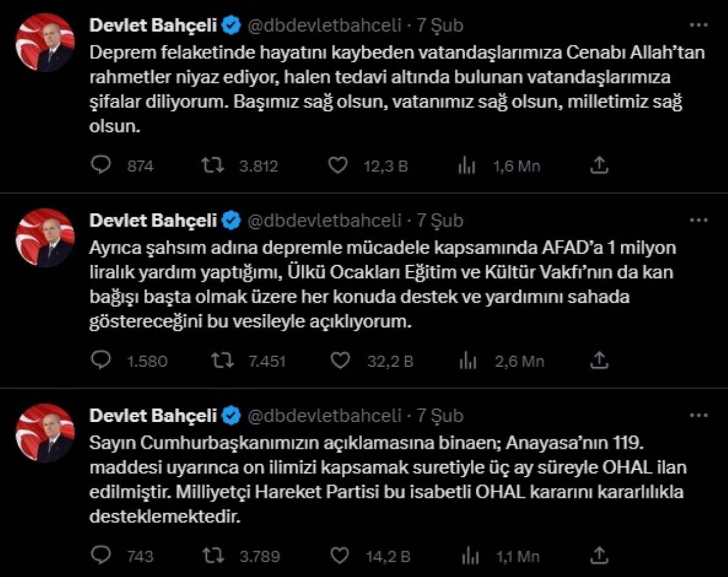The height and width of the screenshot is (577, 728).
Task: Share the AFAD donation tweet
Action: (x=599, y=361)
